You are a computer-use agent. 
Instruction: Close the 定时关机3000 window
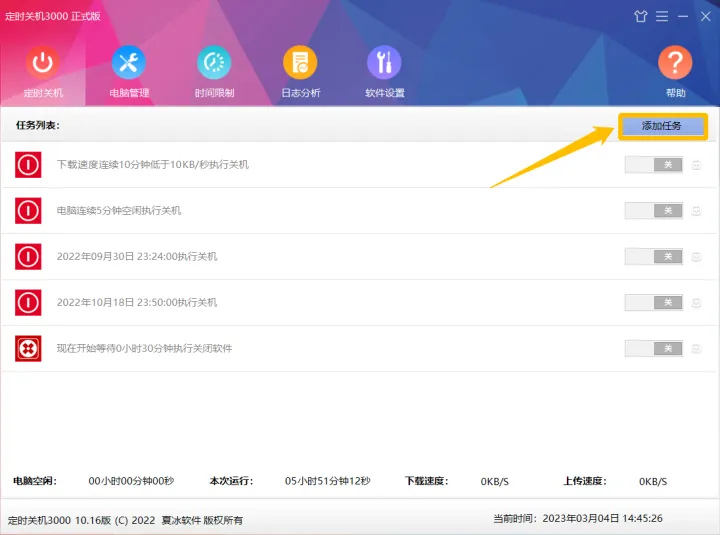click(706, 17)
